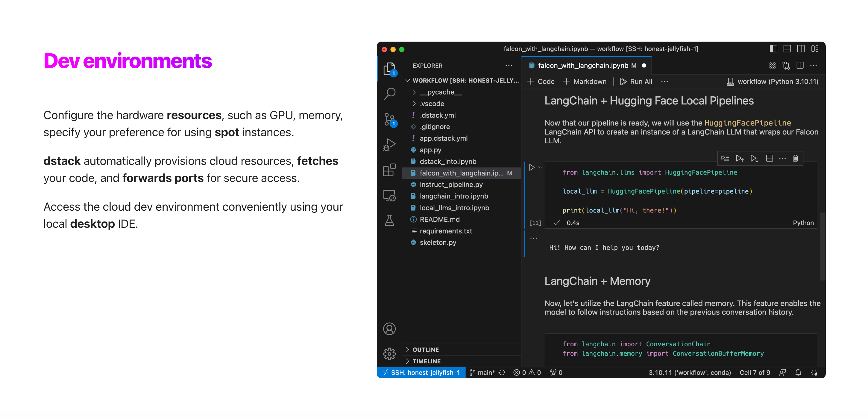Viewport: 868px width, 419px height.
Task: Execute above cells icon
Action: [740, 158]
